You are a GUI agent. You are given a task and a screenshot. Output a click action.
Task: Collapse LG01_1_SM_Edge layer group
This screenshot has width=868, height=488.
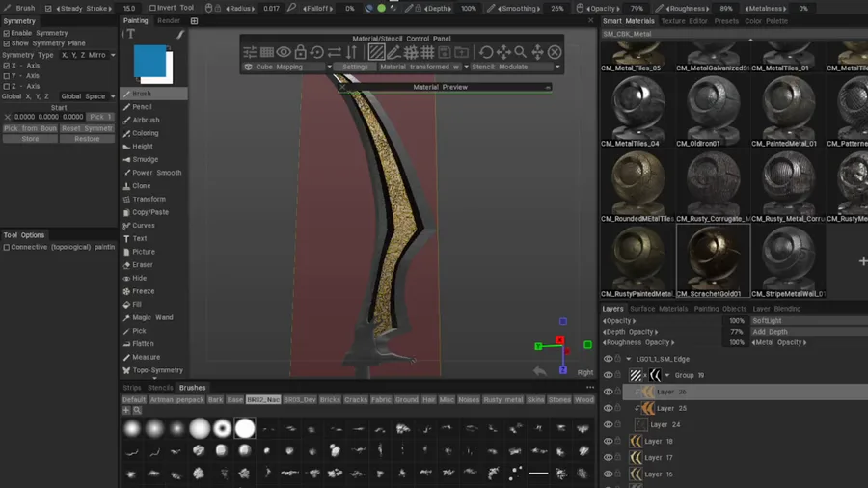[628, 359]
